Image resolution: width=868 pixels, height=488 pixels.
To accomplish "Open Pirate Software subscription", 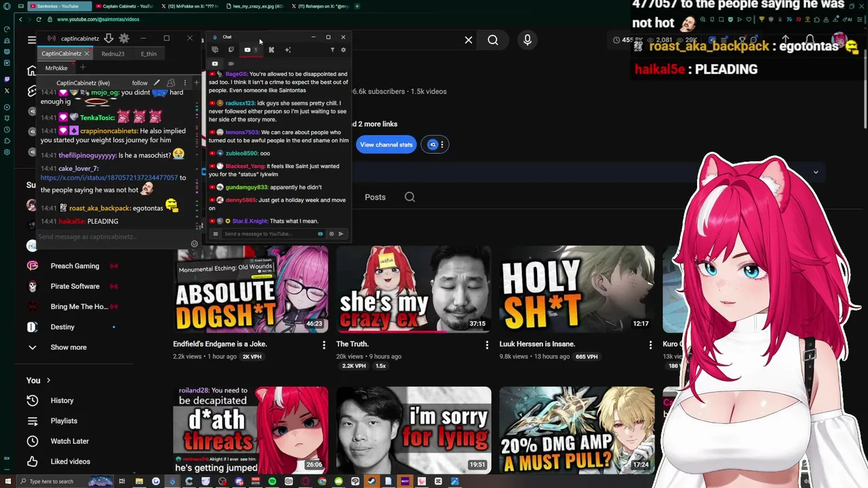I will click(75, 286).
